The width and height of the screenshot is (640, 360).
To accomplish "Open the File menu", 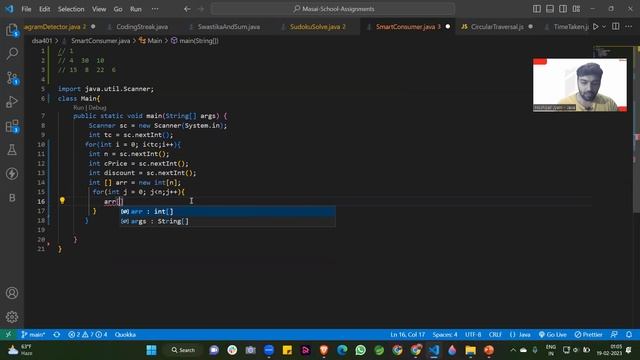I will pyautogui.click(x=26, y=9).
